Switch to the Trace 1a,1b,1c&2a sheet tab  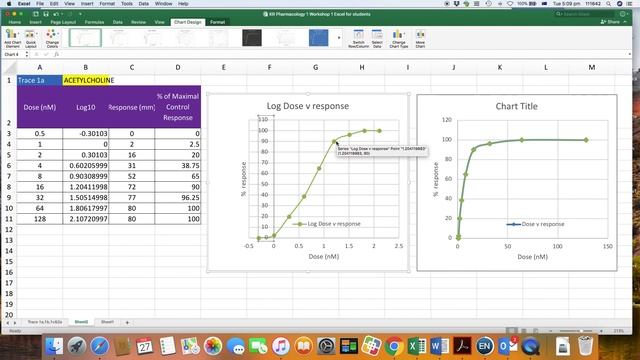(x=45, y=322)
